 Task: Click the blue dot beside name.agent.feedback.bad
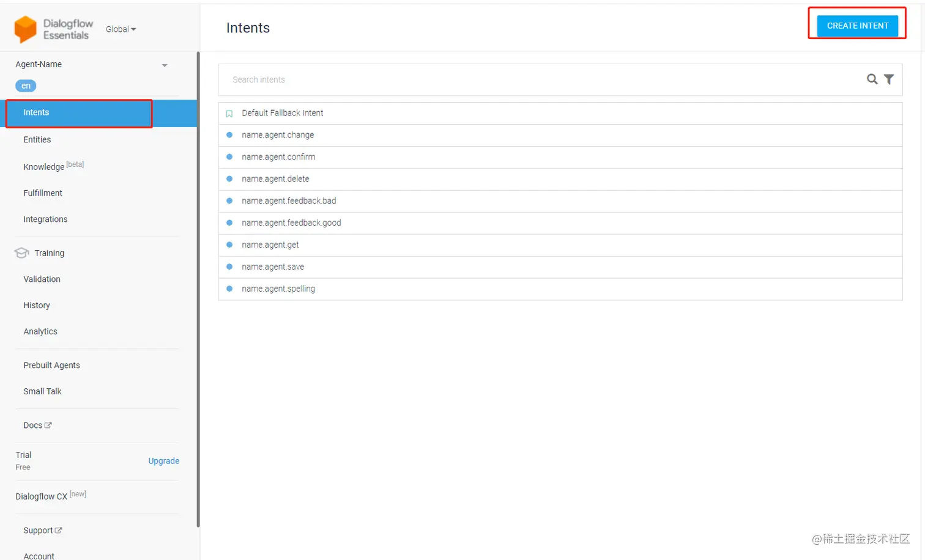(229, 201)
